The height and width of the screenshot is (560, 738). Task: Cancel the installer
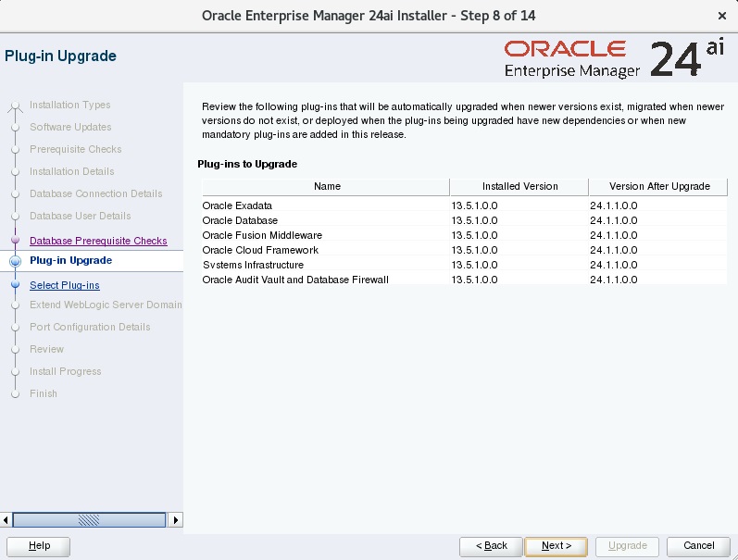tap(698, 546)
